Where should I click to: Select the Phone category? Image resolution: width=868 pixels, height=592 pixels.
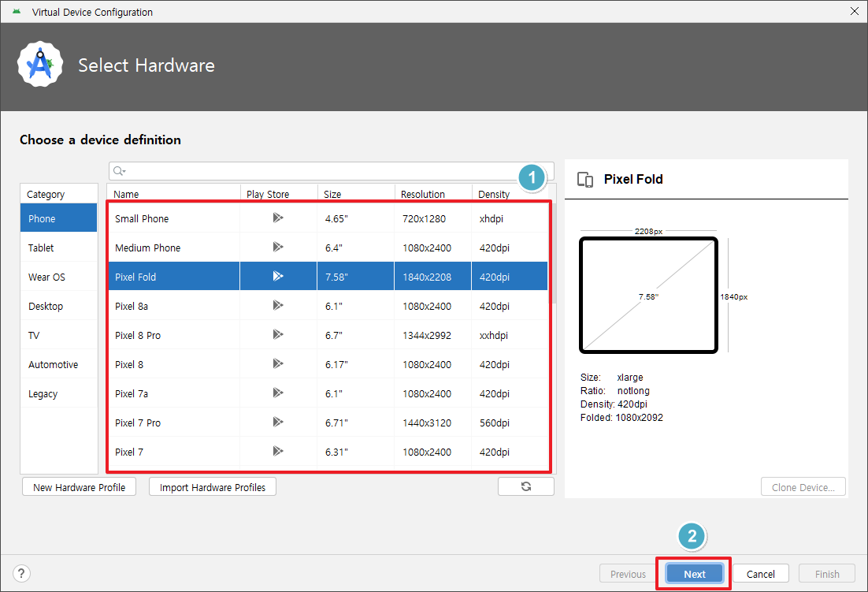(x=58, y=218)
